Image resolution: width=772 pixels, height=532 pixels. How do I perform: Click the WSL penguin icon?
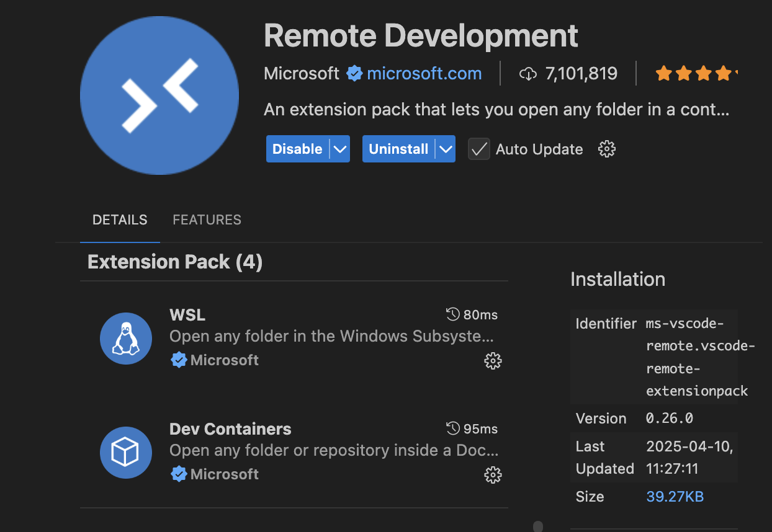tap(126, 339)
